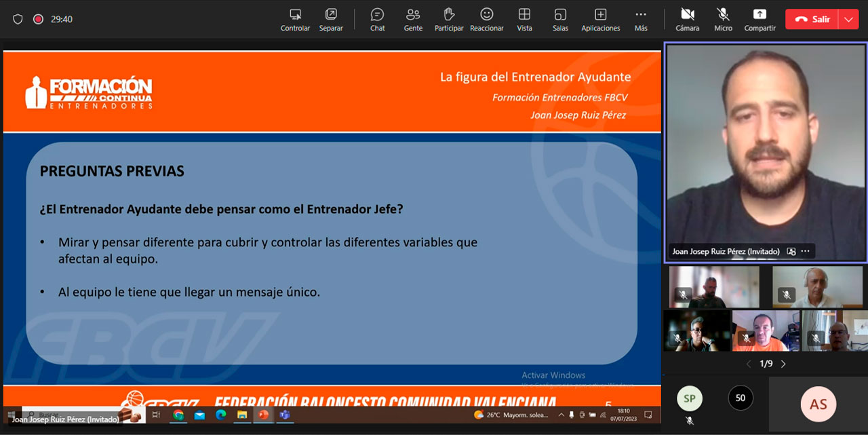Open Task View on the shared taskbar
This screenshot has height=435, width=868.
point(156,415)
